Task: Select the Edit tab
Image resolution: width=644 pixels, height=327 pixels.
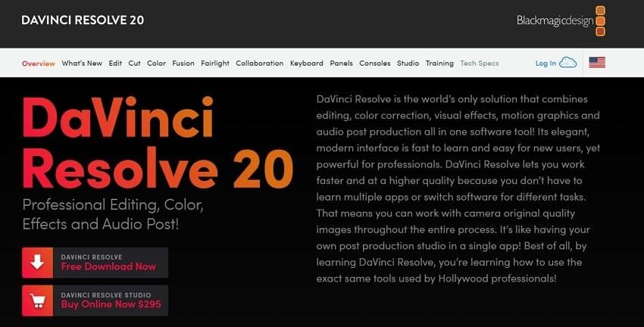Action: (115, 63)
